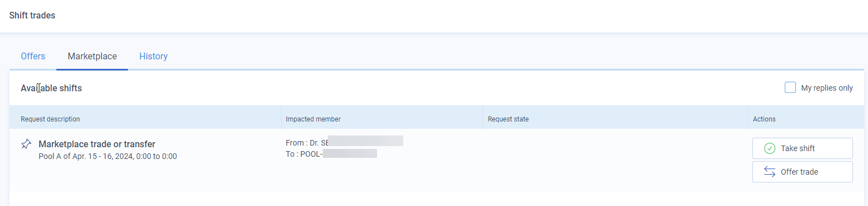Click the Request state column header
This screenshot has height=206, width=868.
tap(508, 119)
